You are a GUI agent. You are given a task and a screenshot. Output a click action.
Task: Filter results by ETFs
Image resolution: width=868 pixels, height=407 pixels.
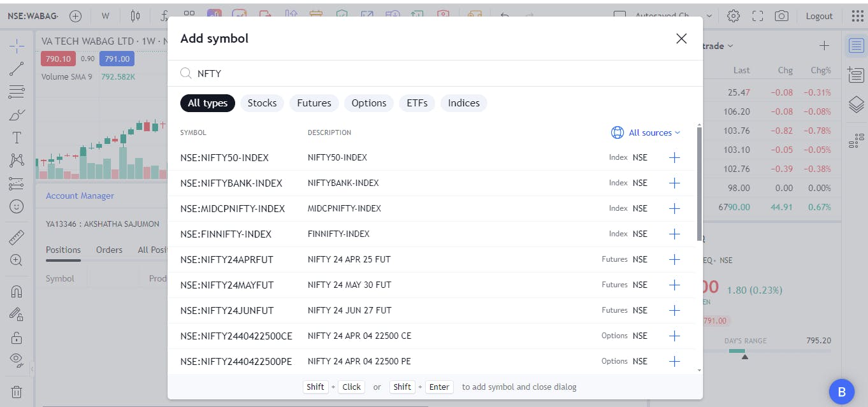(x=417, y=103)
